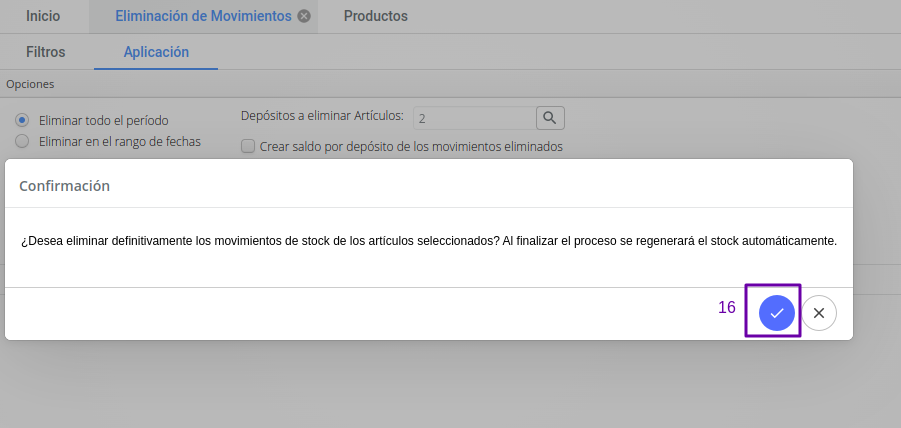Select the Aplicación sub-tab

pos(156,52)
